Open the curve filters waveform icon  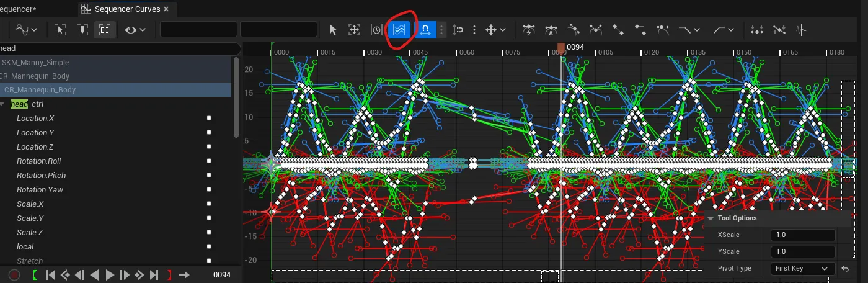pos(802,29)
